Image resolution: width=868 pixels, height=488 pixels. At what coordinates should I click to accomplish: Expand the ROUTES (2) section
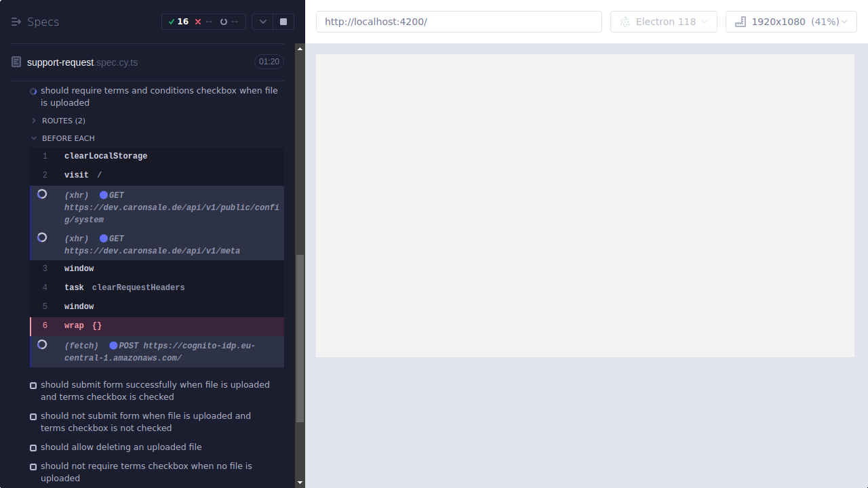click(33, 120)
